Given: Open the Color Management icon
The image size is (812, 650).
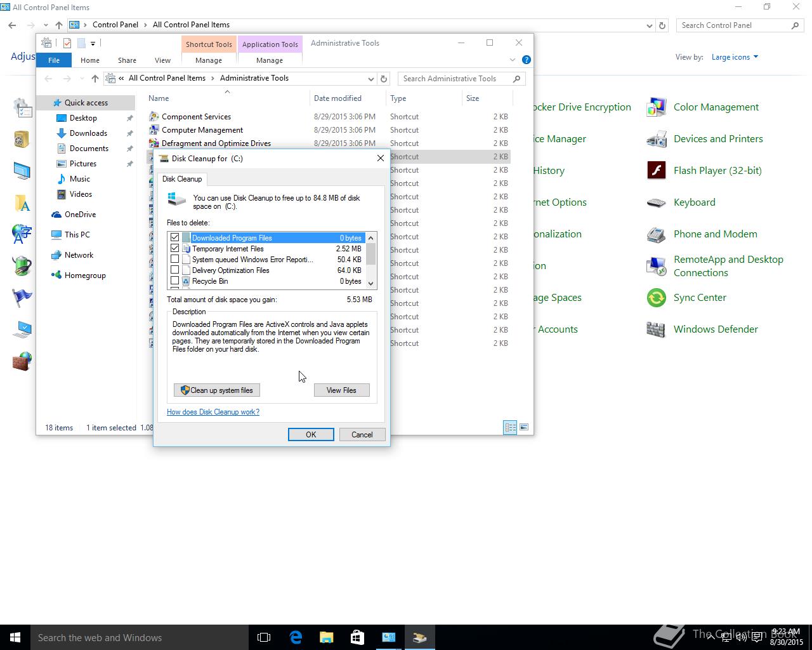Looking at the screenshot, I should [x=657, y=107].
